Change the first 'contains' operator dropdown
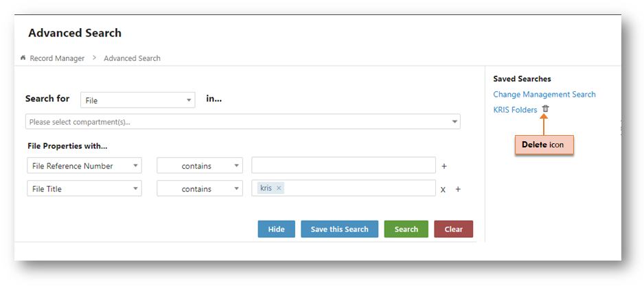 [200, 166]
